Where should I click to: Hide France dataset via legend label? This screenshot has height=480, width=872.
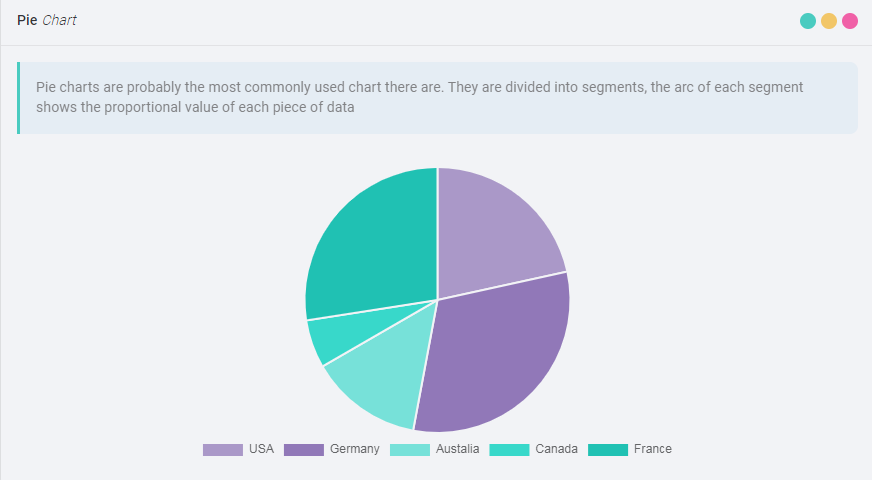click(652, 449)
